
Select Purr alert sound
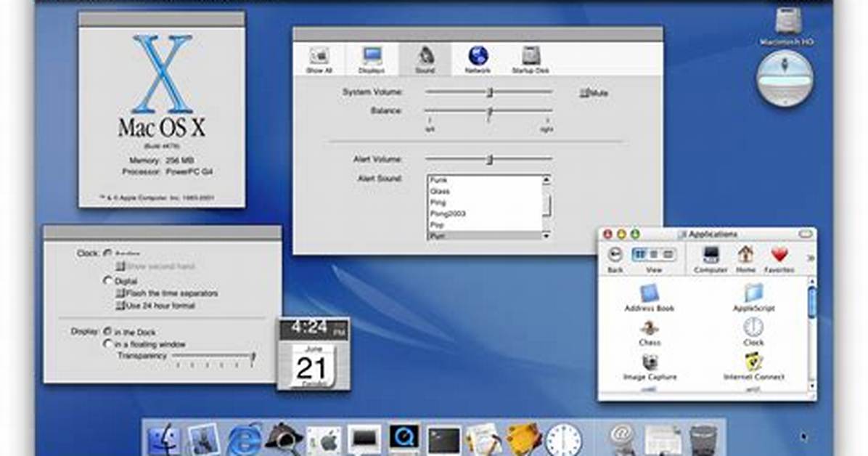[484, 235]
